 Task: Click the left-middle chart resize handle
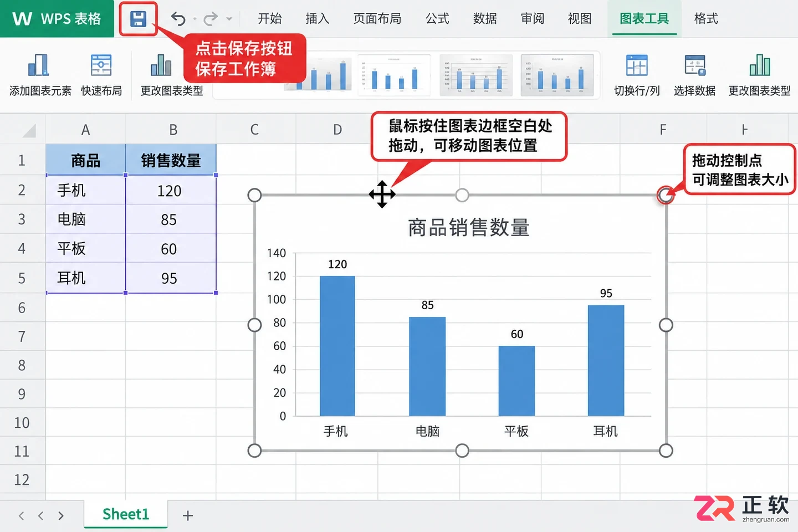click(254, 325)
